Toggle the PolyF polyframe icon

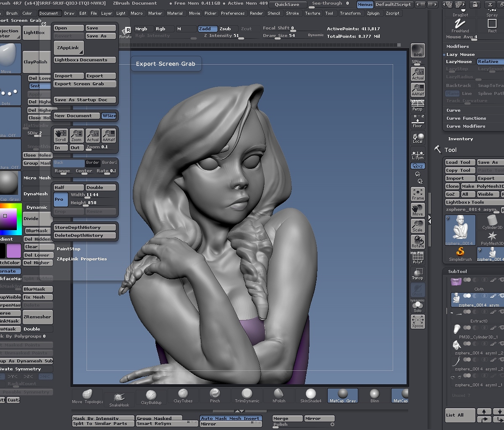tap(417, 258)
